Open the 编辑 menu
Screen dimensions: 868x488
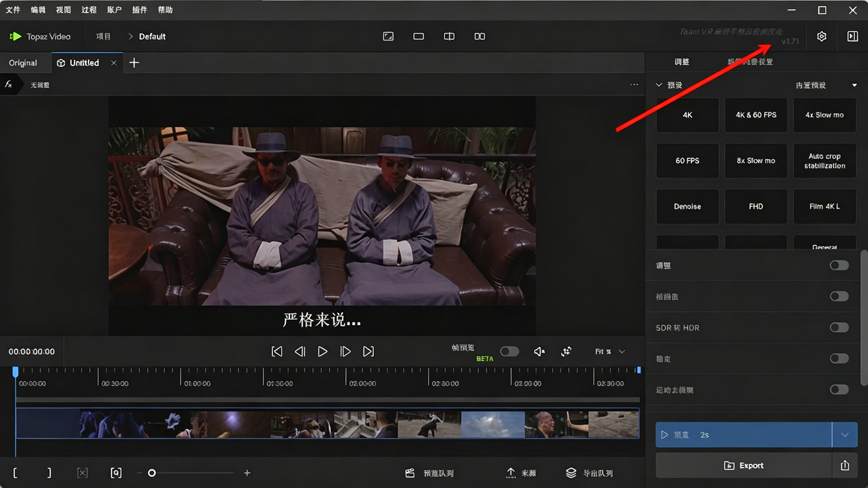[38, 10]
